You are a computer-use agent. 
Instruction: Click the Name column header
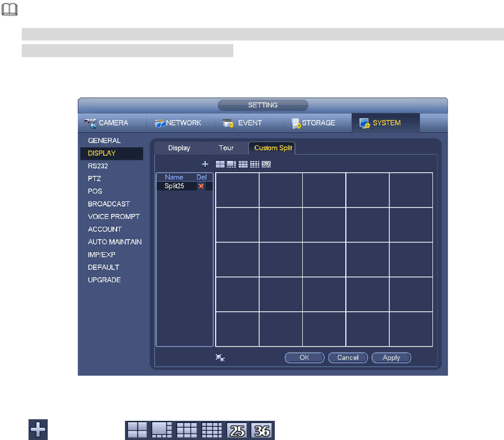click(174, 177)
